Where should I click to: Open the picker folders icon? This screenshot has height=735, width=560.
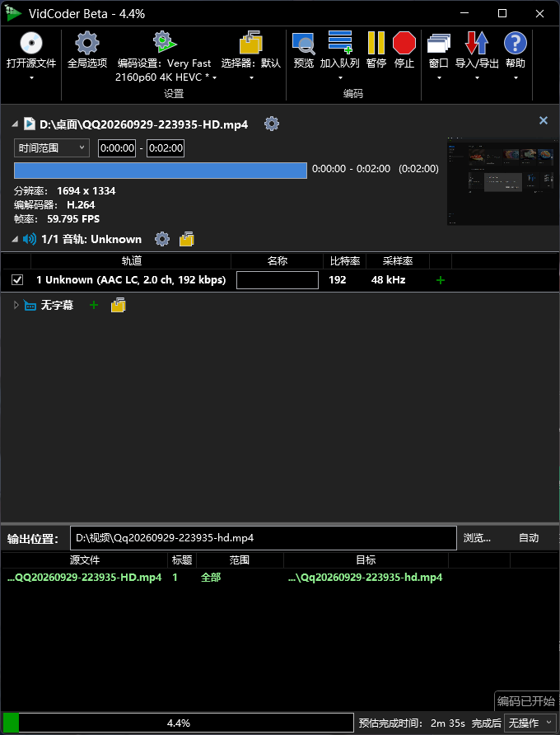coord(250,43)
